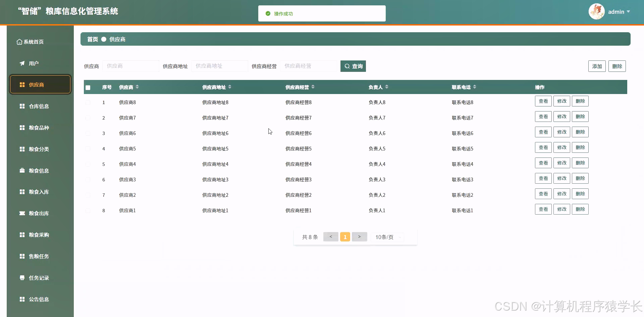Click 修改 for supplier 供应商5
Screen dimensions: 644x317
561,147
